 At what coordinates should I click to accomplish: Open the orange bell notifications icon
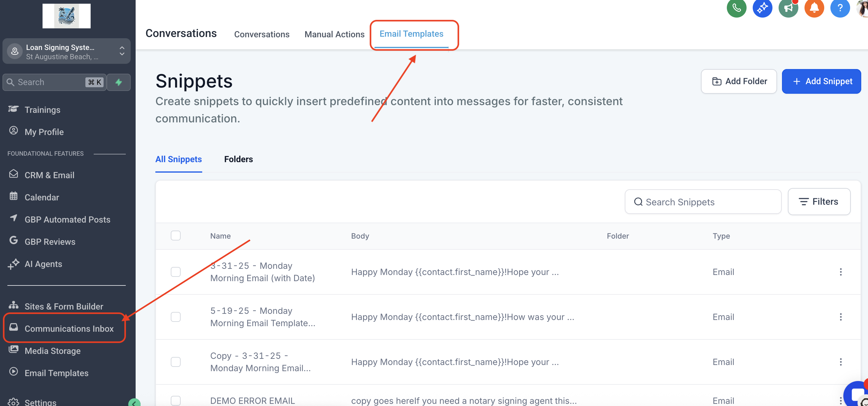click(x=814, y=7)
